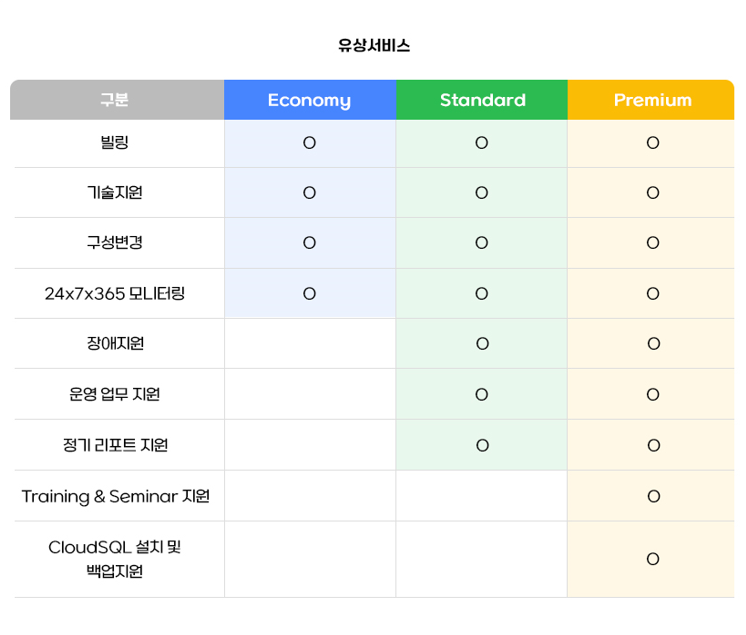
Task: Click the Premium circle mark for 기술지원
Action: click(653, 193)
